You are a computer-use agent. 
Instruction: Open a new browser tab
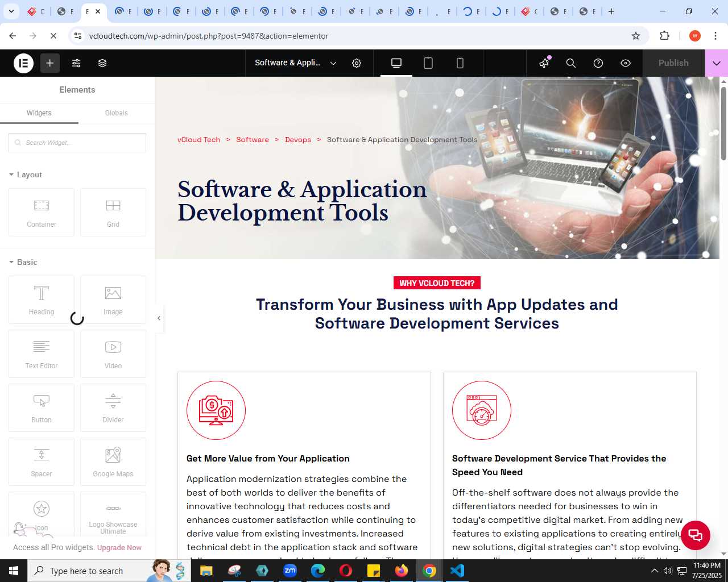click(x=611, y=11)
